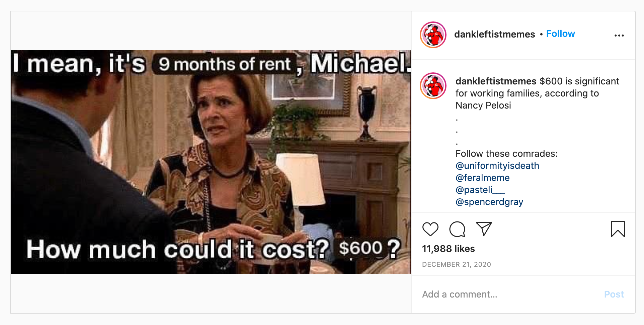Share the post with paper plane icon

point(484,229)
